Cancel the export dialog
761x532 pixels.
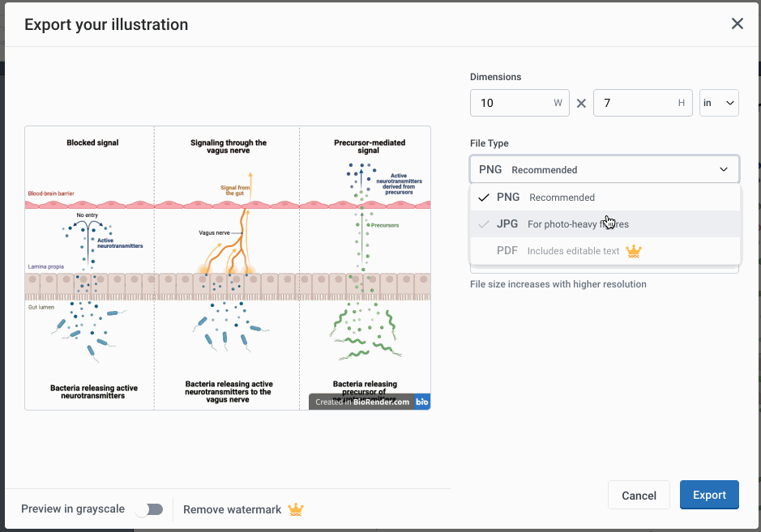tap(639, 495)
